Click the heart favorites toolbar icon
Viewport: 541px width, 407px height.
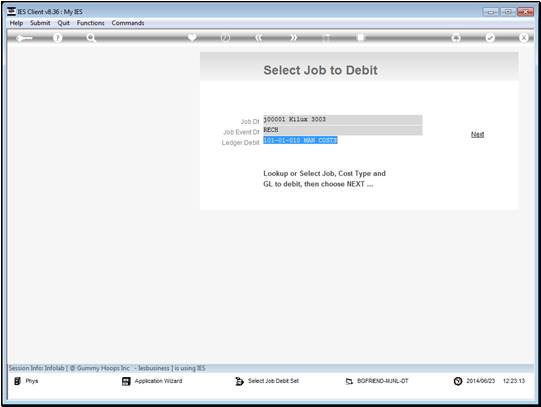(x=192, y=37)
